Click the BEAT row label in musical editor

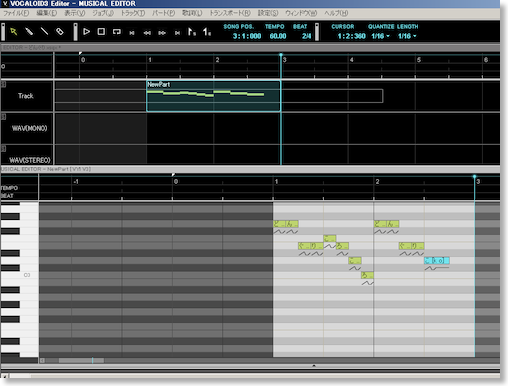[x=7, y=196]
